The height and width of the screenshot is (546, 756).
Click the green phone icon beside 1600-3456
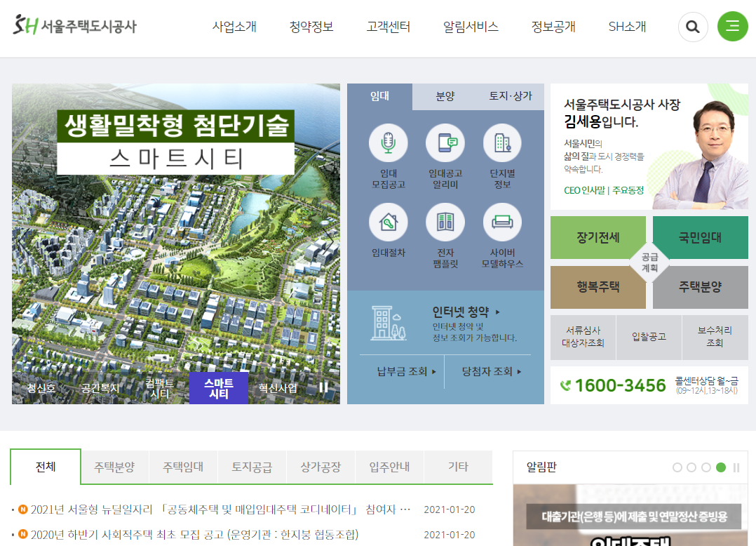(565, 385)
